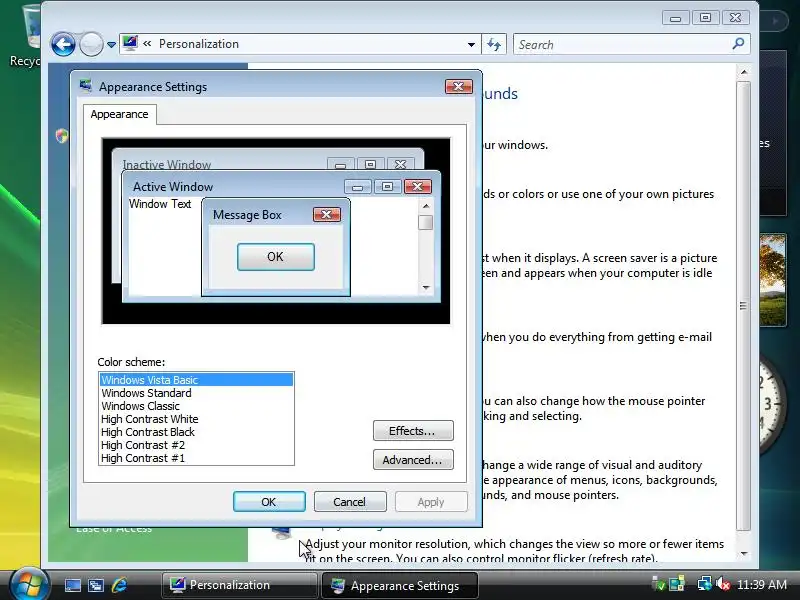Choose Windows Classic color scheme

(196, 406)
